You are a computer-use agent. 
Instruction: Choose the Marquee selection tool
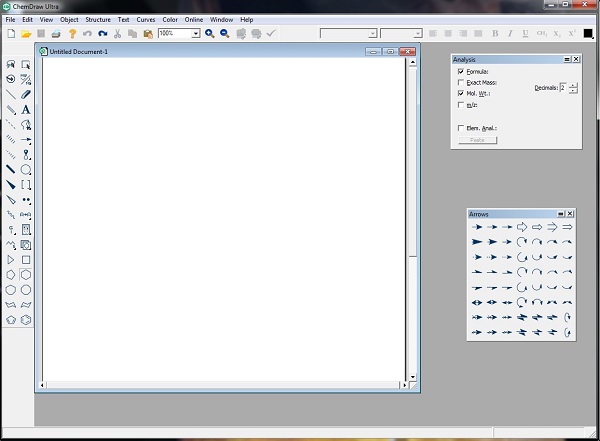26,65
